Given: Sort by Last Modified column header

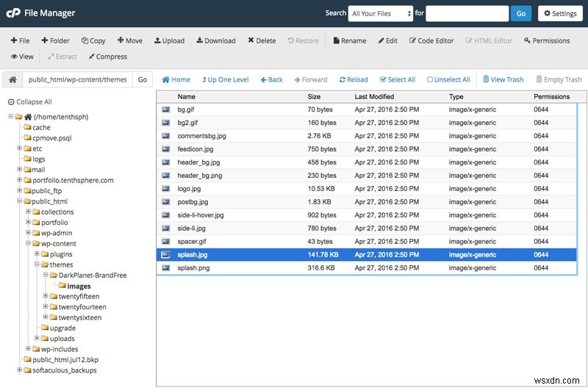Looking at the screenshot, I should (x=374, y=97).
